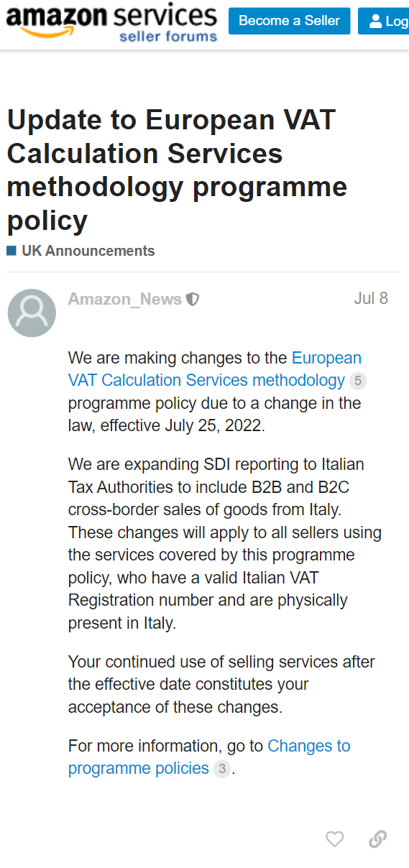Viewport: 409px width, 868px height.
Task: Click the seller forums subtitle text
Action: tap(167, 36)
